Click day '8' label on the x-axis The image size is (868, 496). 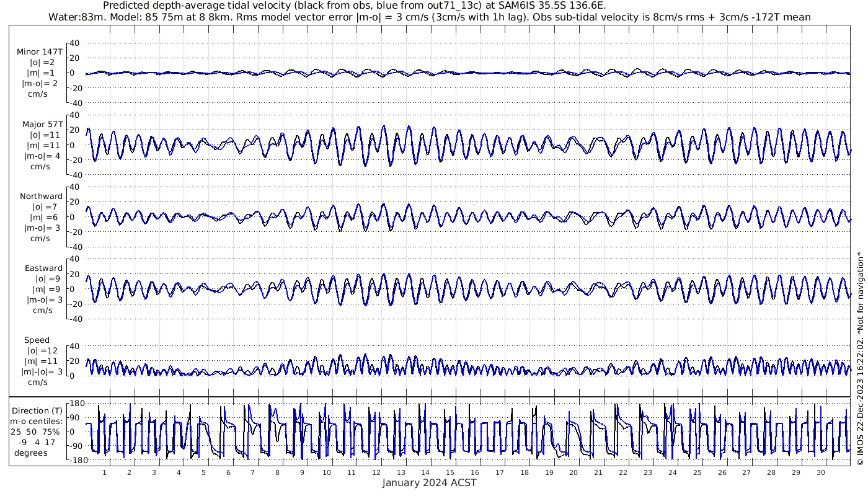point(277,472)
